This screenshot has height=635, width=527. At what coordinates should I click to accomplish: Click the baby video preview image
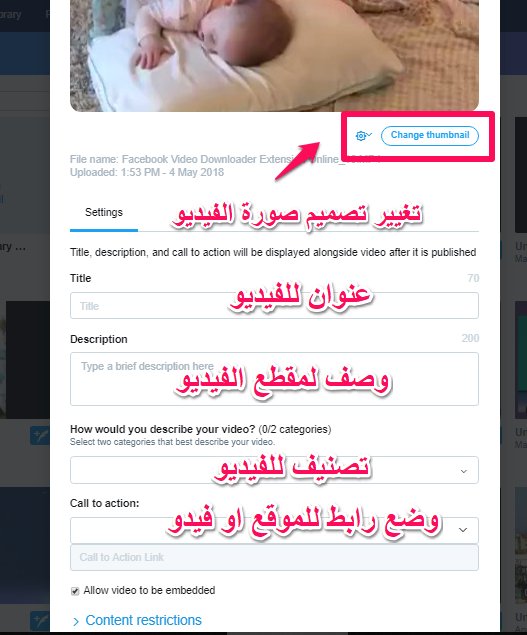tap(274, 55)
